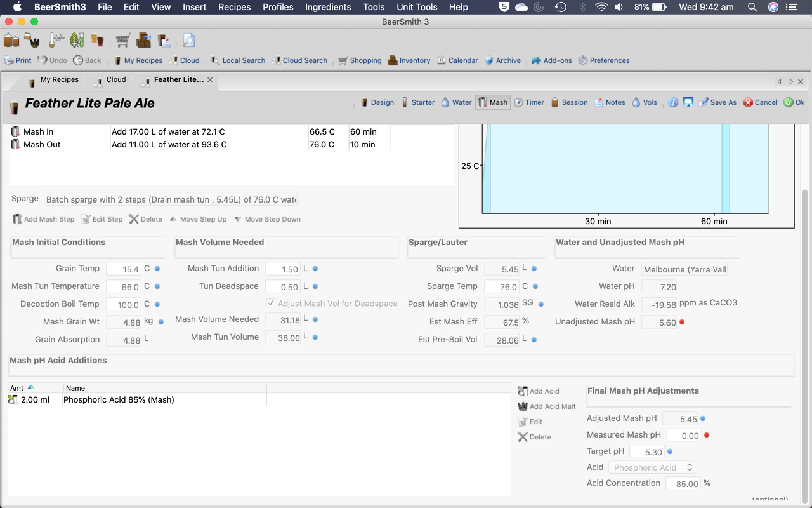Click the Water profile field Melbourne
The width and height of the screenshot is (812, 508).
[684, 269]
